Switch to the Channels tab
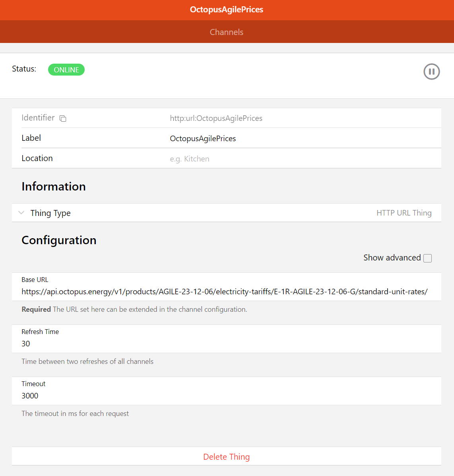This screenshot has width=454, height=476. [226, 32]
